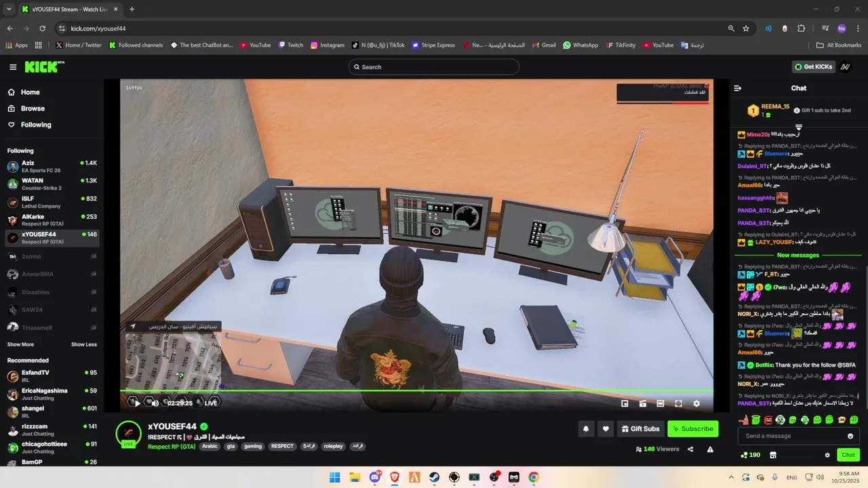Open the profile avatar menu next to Get KICKs
Image resolution: width=868 pixels, height=488 pixels.
pyautogui.click(x=846, y=67)
